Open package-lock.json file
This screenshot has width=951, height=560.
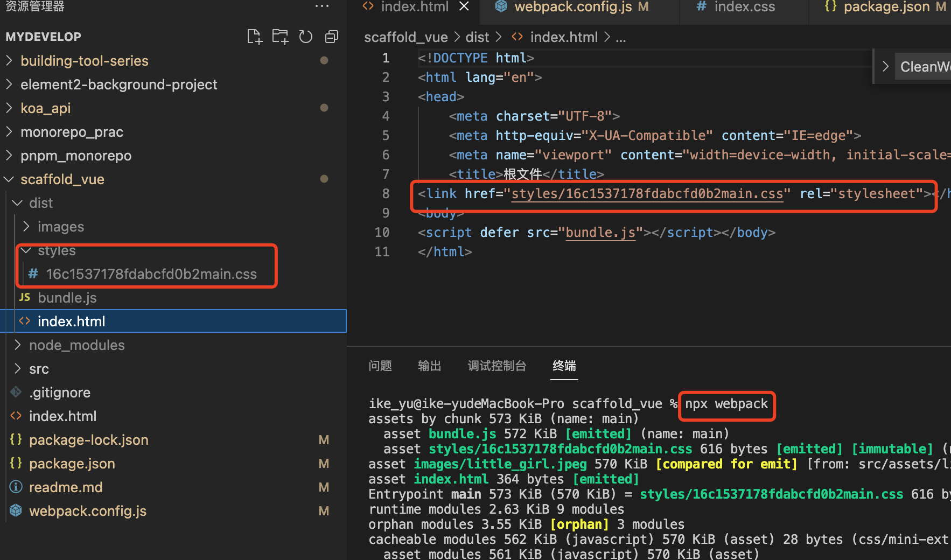click(88, 440)
